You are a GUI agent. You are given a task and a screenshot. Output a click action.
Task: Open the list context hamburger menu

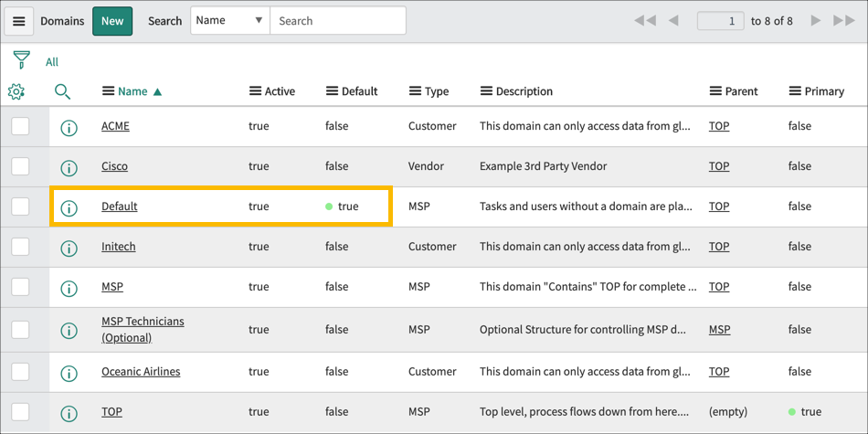(x=19, y=21)
